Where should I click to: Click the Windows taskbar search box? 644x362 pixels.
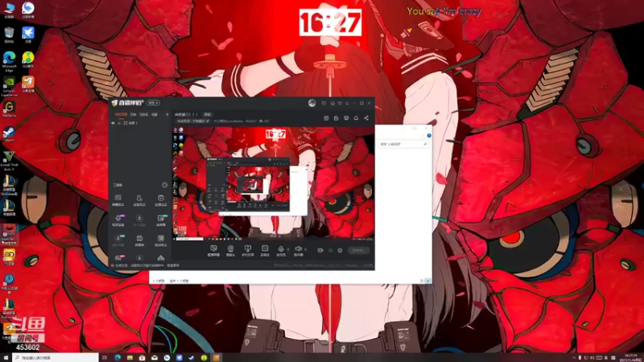click(x=56, y=358)
